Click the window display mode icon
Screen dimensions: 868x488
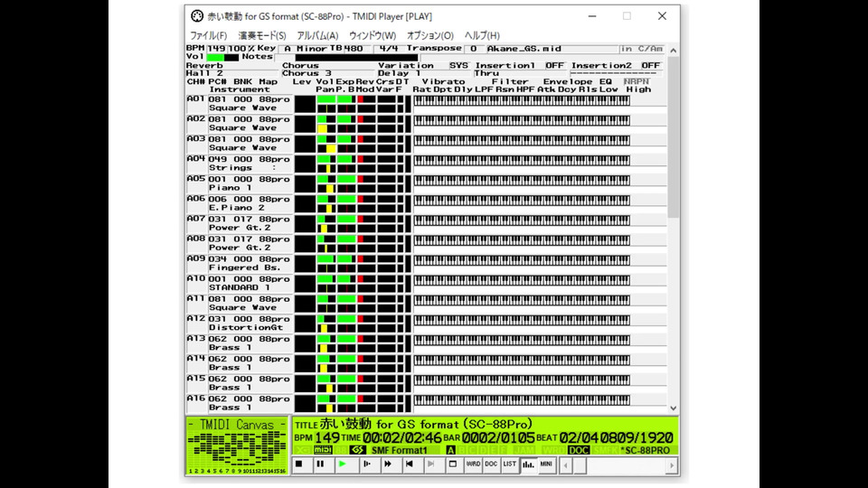[453, 465]
